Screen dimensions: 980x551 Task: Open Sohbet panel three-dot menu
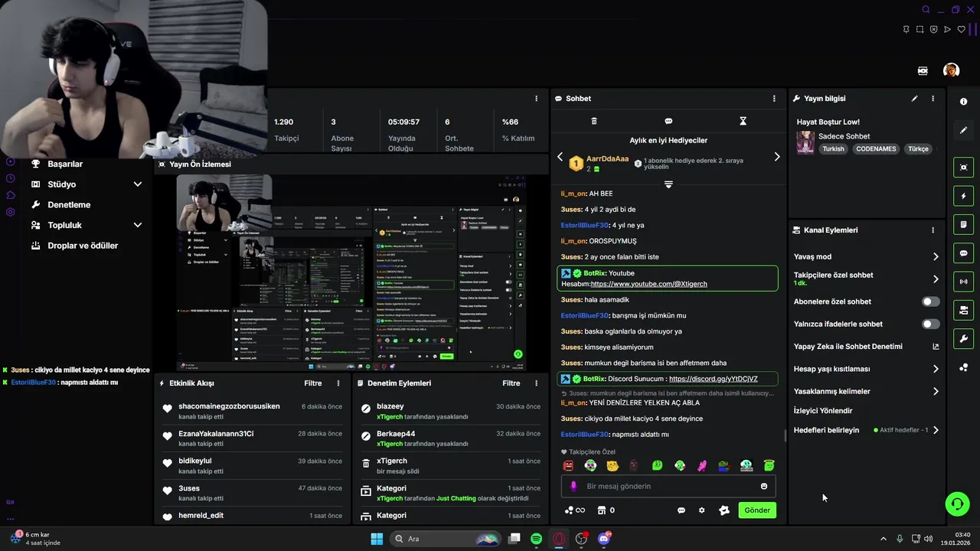point(774,99)
